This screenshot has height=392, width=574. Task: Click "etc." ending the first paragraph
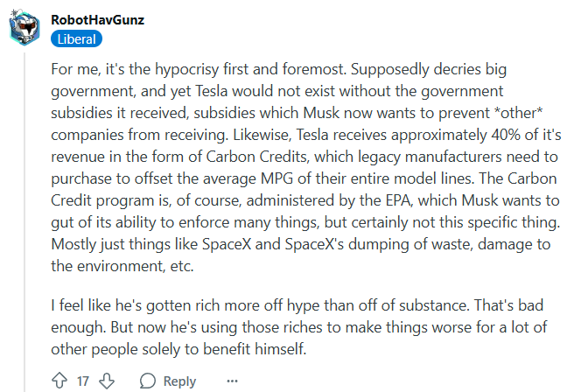(182, 266)
